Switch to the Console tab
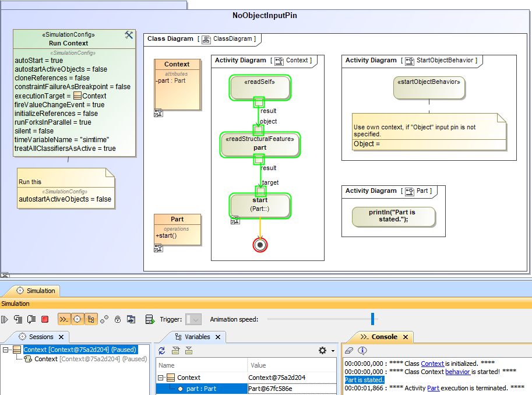 coord(384,337)
